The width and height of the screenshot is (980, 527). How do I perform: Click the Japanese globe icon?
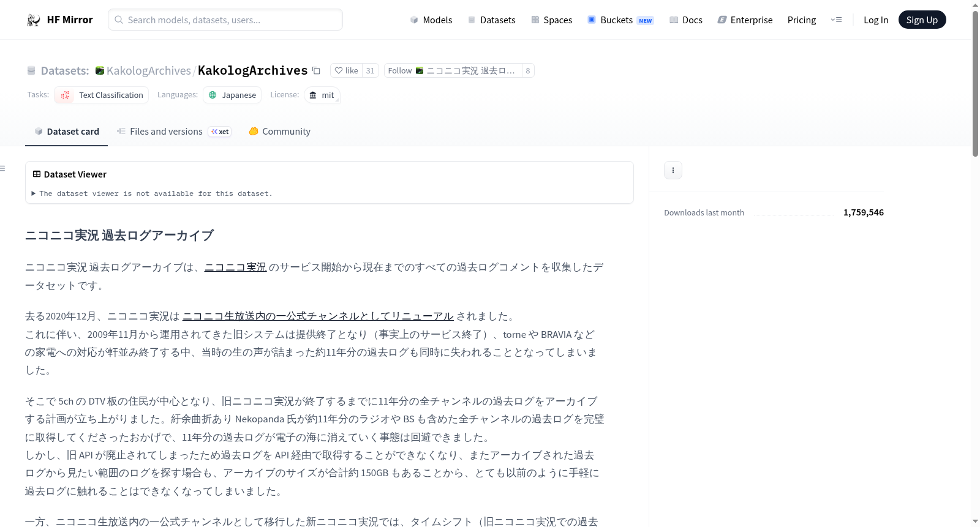[x=213, y=95]
